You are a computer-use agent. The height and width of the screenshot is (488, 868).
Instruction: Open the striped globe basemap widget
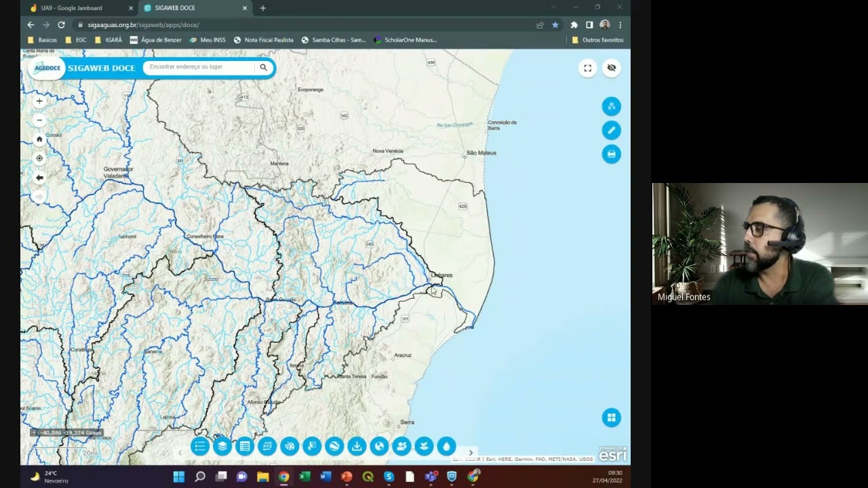(334, 446)
